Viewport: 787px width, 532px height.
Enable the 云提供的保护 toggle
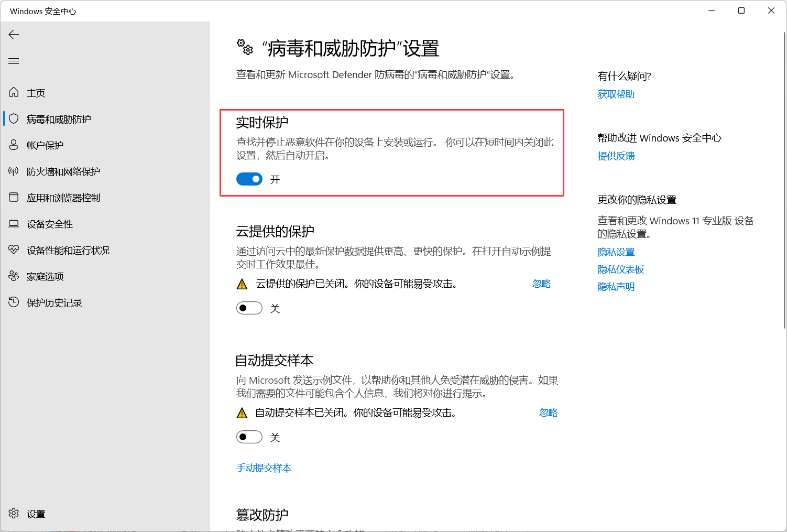249,308
